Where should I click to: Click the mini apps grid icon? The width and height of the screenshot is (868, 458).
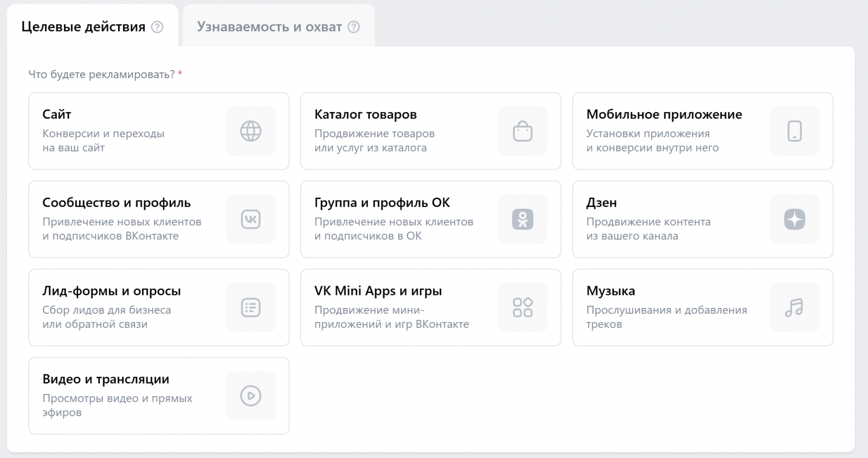pos(522,308)
